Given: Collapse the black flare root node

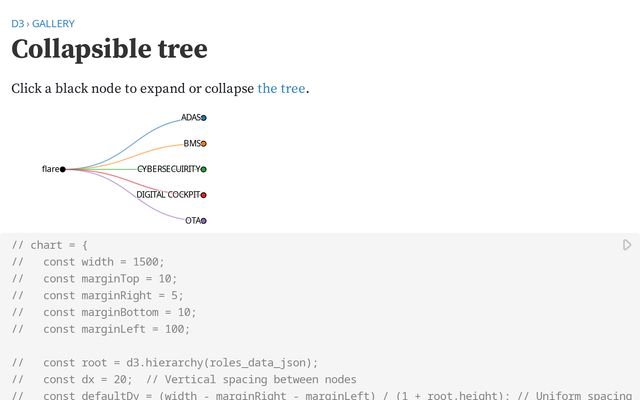Looking at the screenshot, I should click(63, 169).
